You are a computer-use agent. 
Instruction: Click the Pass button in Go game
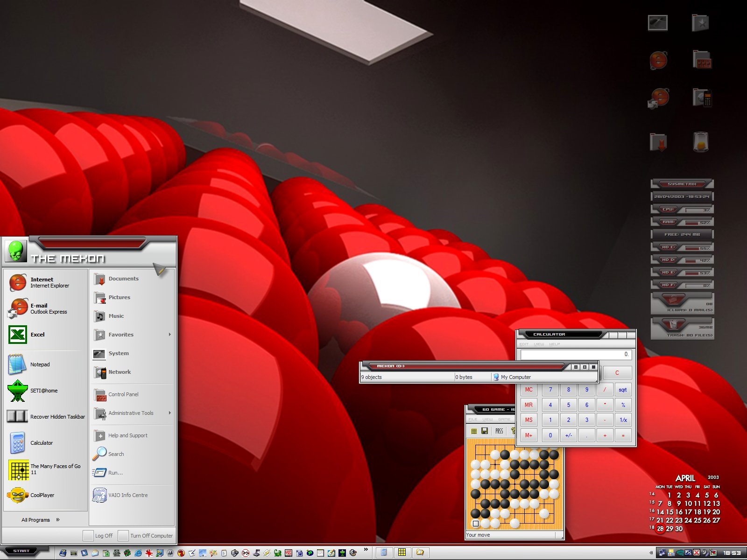(499, 431)
